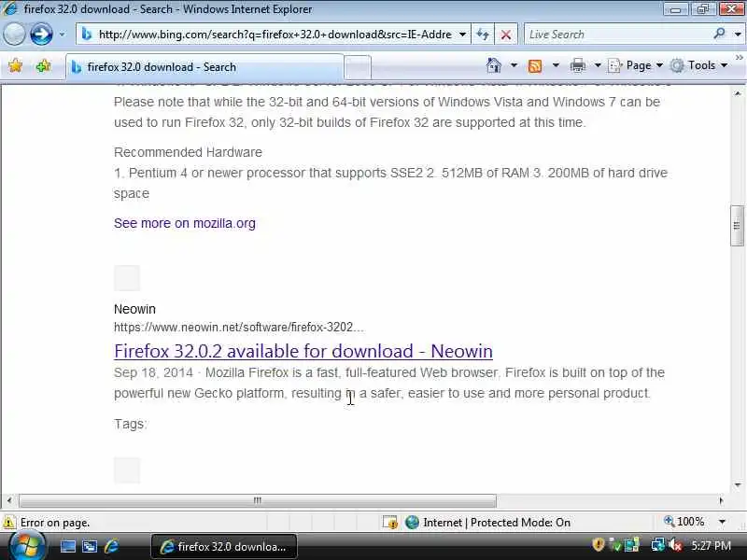Click the Switch between windows quick launch icon
The width and height of the screenshot is (747, 560).
(x=90, y=546)
